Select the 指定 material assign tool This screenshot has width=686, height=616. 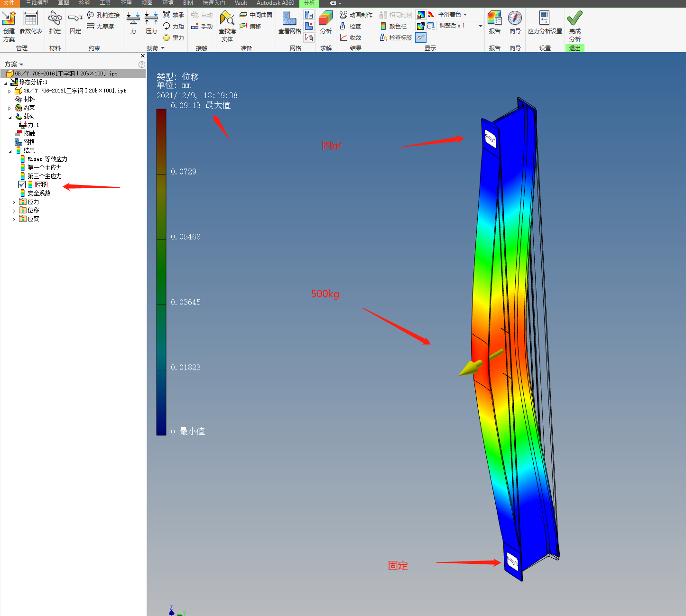pyautogui.click(x=55, y=23)
